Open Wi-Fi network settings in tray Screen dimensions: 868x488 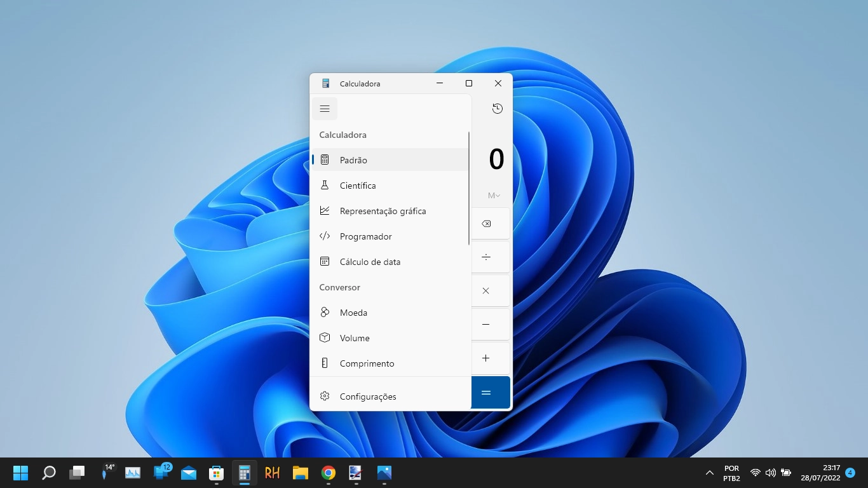click(755, 473)
